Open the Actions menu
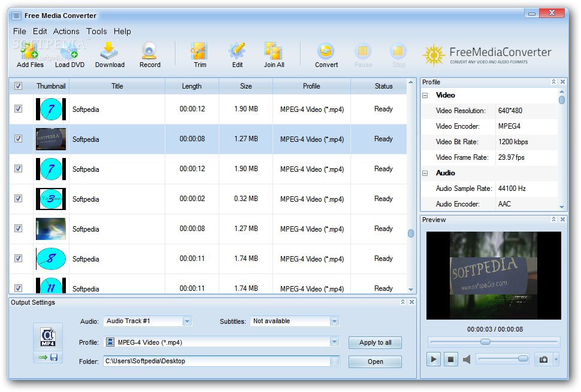This screenshot has width=581, height=392. [66, 32]
